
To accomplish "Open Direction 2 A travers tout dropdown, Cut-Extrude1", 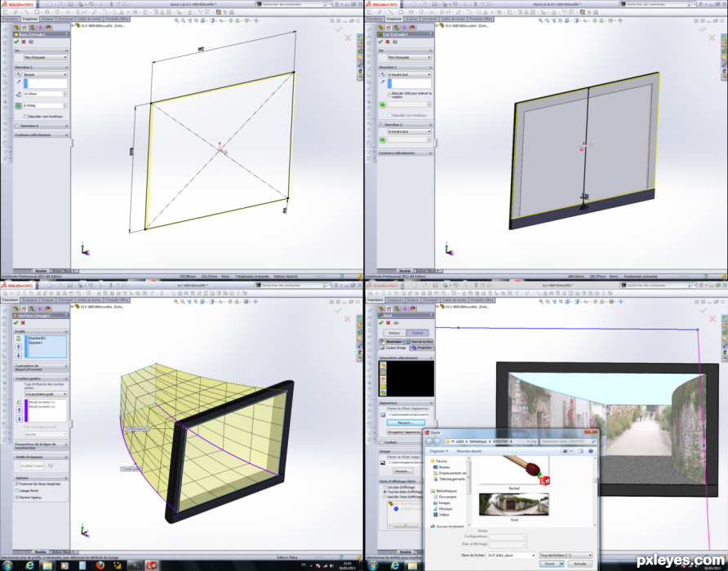I will [x=410, y=131].
